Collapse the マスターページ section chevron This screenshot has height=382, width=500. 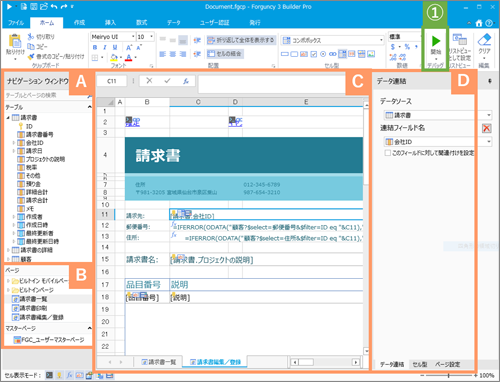[x=89, y=328]
